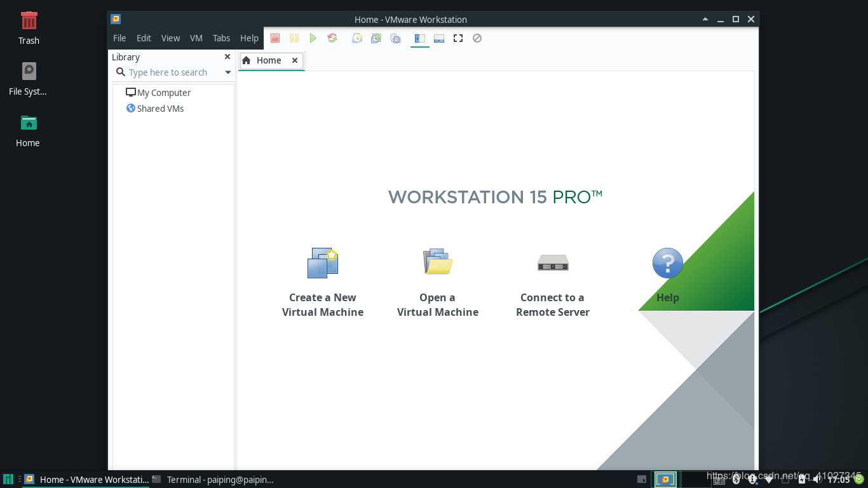
Task: Open the Edit menu
Action: (144, 38)
